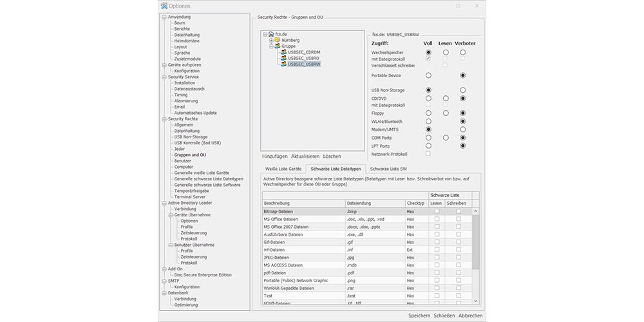Open USB Kontrolle (Bad USB) settings
The image size is (644, 322).
pos(197,143)
